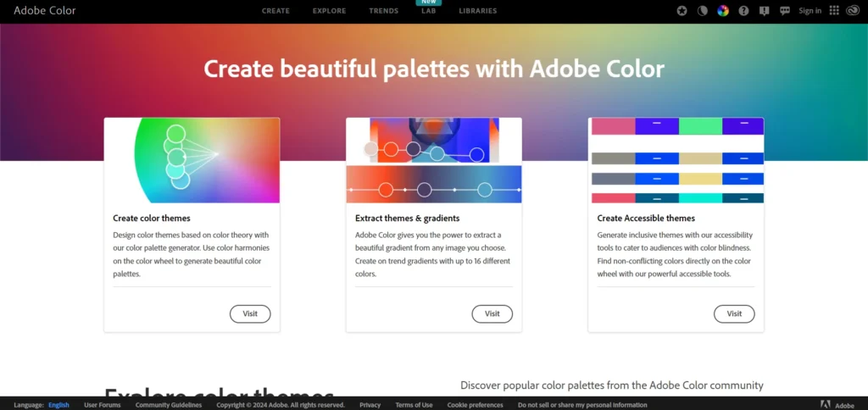Click the Adobe Color logo text

click(x=45, y=10)
